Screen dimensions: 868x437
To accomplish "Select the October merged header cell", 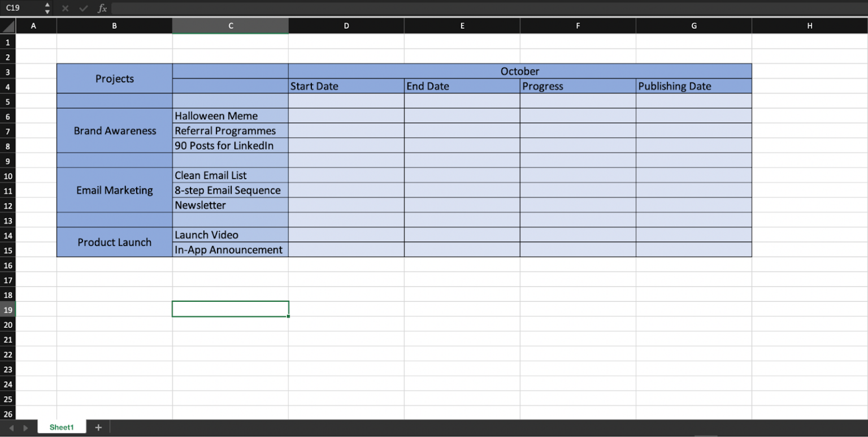I will click(520, 71).
